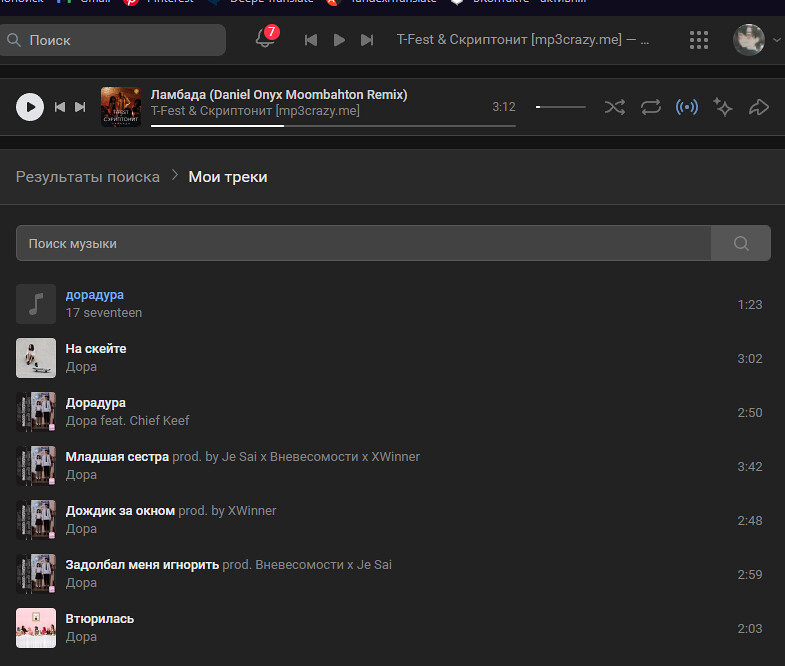Click the top header Поиск field
Screen dimensions: 785x666
115,40
